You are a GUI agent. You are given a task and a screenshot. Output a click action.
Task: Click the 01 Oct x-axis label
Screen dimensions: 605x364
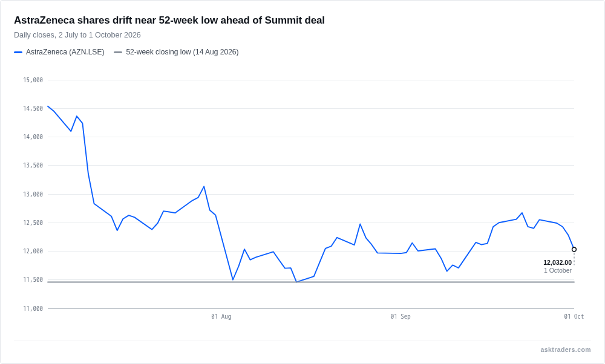(x=574, y=317)
